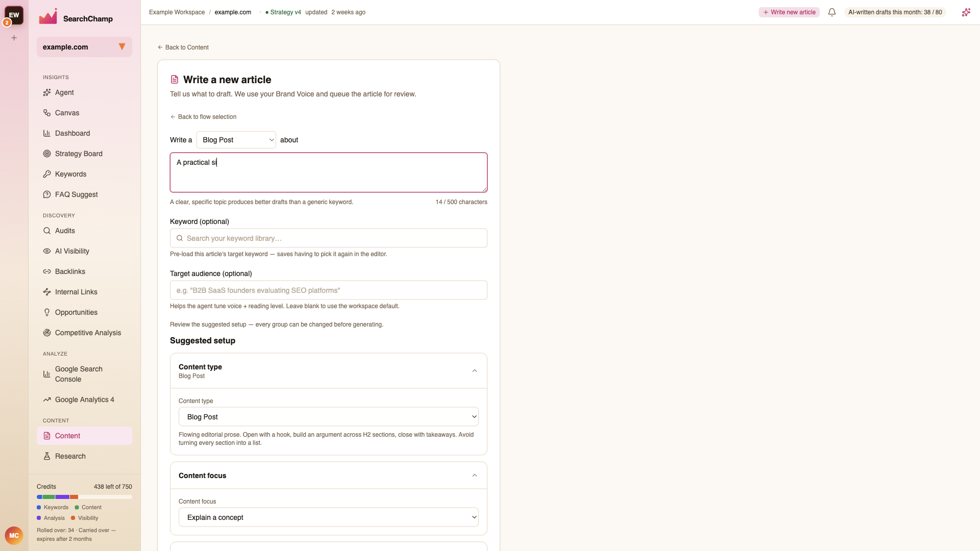Open Google Search Console section
Image resolution: width=980 pixels, height=551 pixels.
tap(84, 374)
